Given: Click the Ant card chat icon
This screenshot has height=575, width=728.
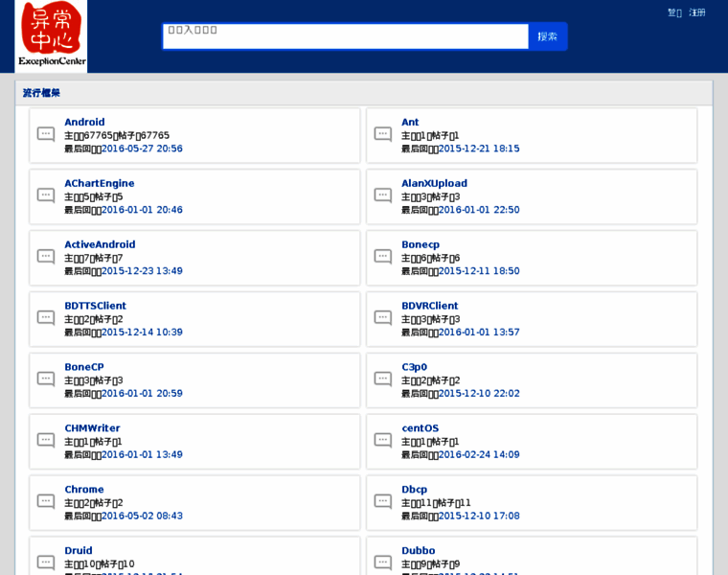Looking at the screenshot, I should pyautogui.click(x=383, y=134).
